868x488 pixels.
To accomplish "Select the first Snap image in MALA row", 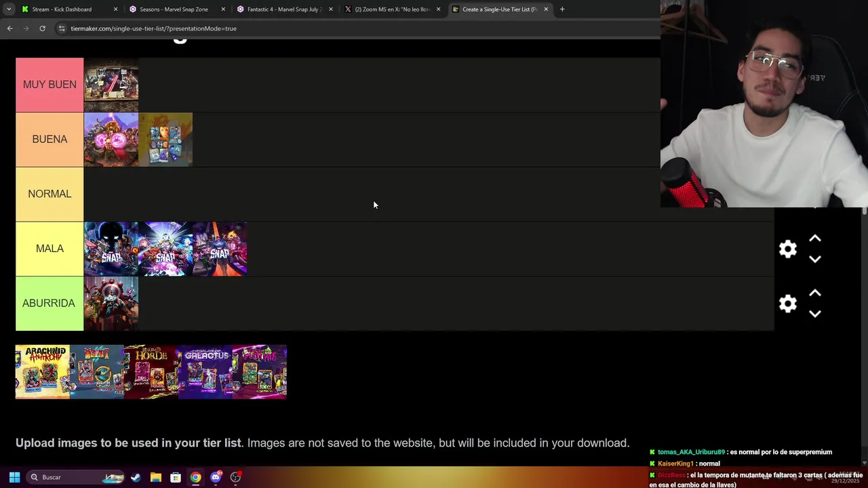I will 111,249.
